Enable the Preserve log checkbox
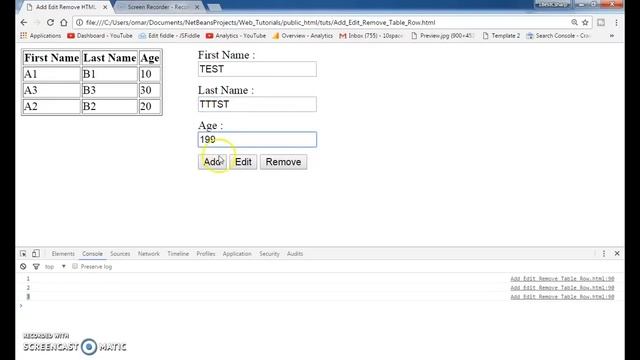This screenshot has width=640, height=360. point(75,267)
